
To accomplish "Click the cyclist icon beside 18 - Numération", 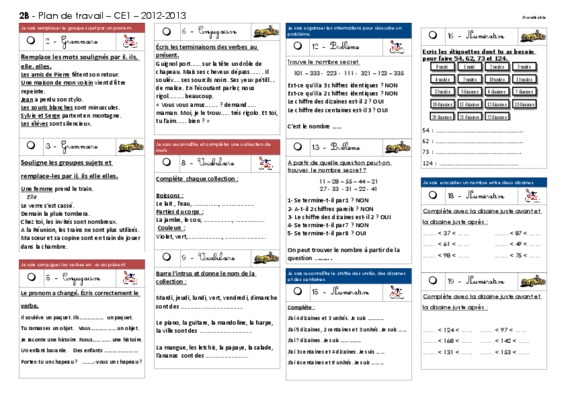I will [532, 196].
